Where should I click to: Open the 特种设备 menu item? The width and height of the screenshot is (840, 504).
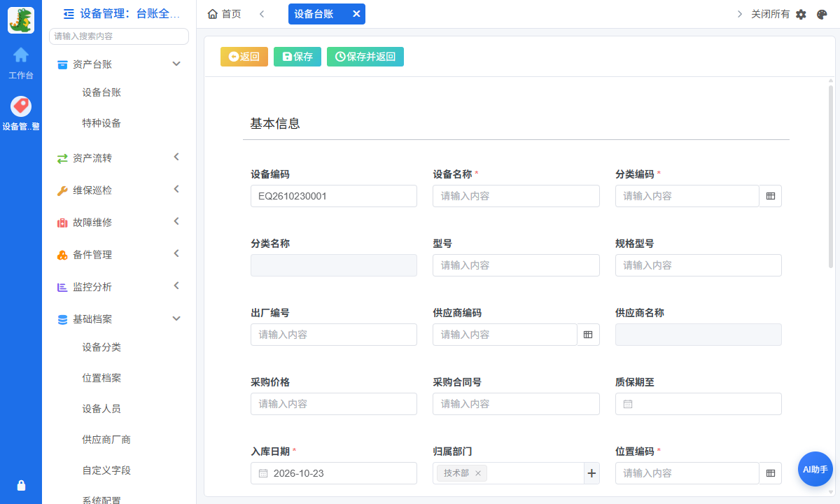click(x=101, y=123)
